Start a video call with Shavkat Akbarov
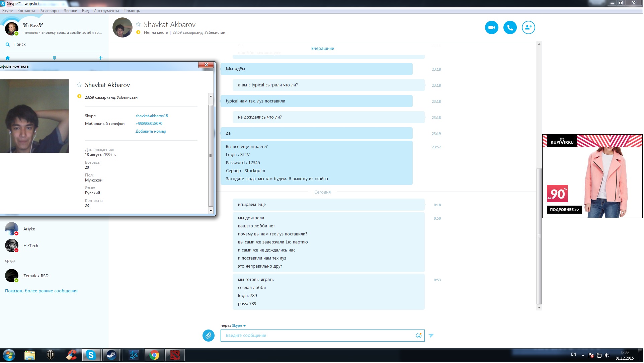 tap(492, 27)
